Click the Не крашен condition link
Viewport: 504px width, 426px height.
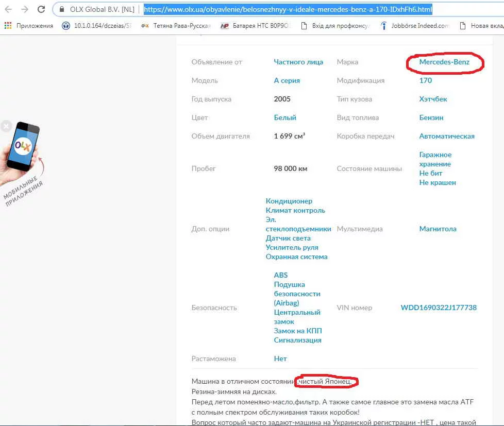coord(438,183)
